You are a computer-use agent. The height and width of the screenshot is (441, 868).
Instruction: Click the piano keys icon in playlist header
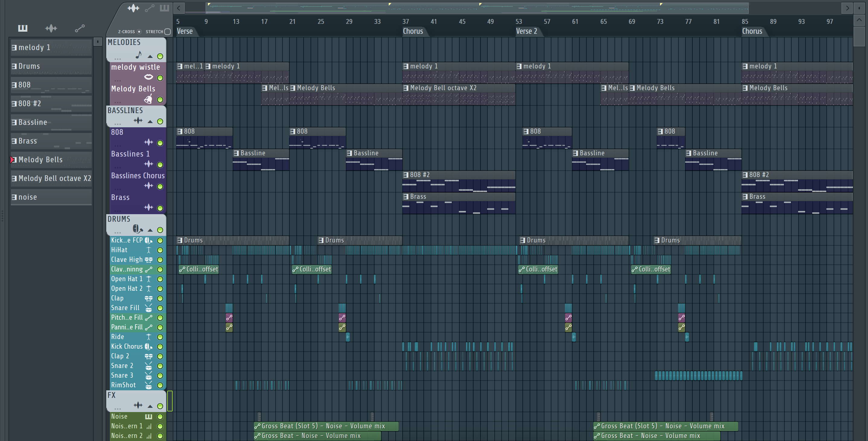pyautogui.click(x=164, y=8)
